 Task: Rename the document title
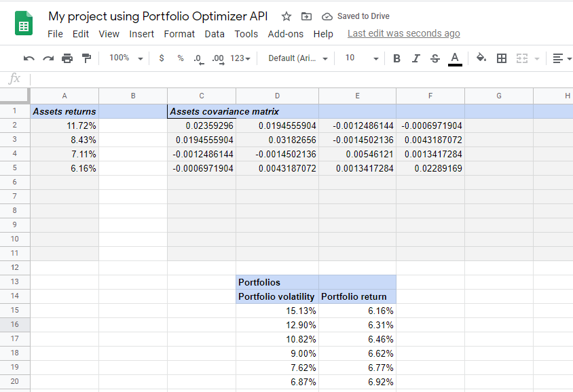[x=158, y=16]
